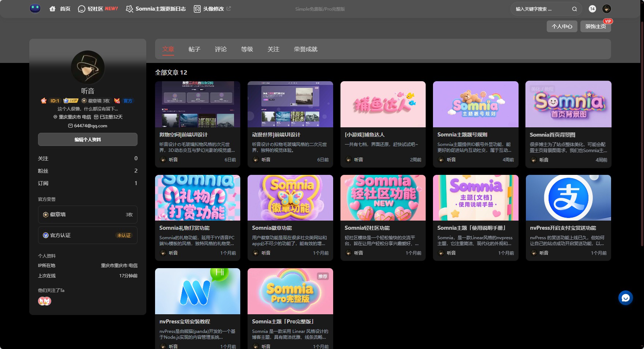Open the 徽章墙 honor row
This screenshot has width=644, height=349.
click(x=88, y=214)
